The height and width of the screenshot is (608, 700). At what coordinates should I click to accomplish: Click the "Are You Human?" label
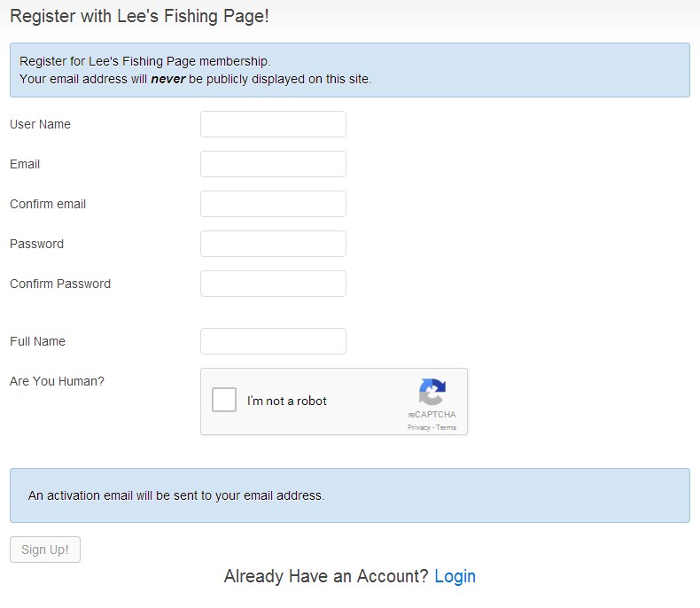(57, 381)
